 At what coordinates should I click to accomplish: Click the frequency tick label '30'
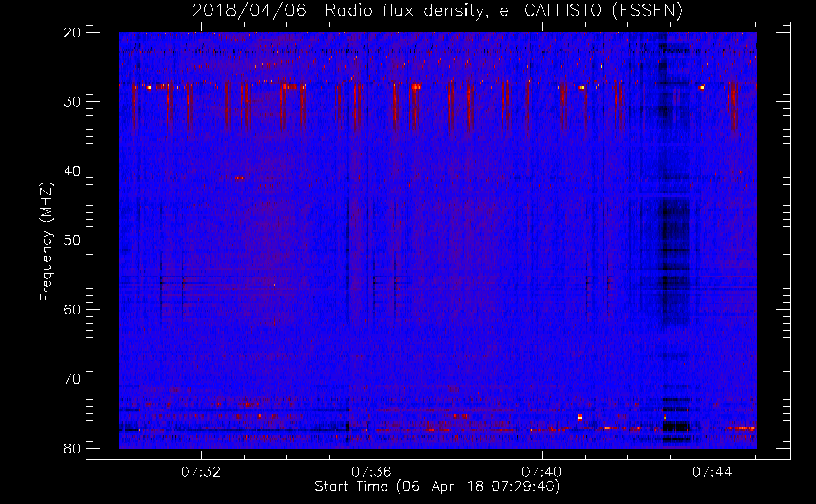pos(72,102)
